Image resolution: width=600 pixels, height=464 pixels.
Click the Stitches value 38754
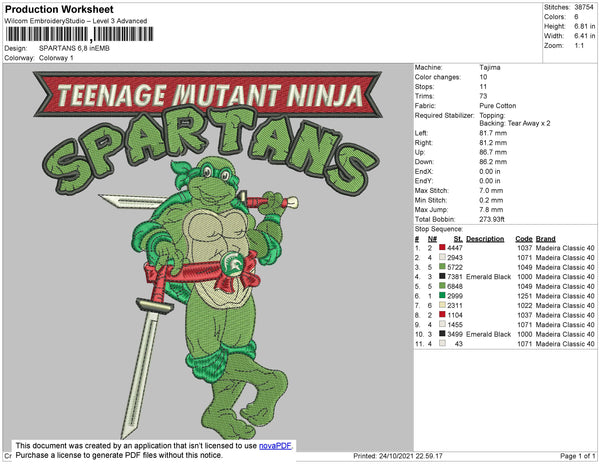(x=584, y=7)
